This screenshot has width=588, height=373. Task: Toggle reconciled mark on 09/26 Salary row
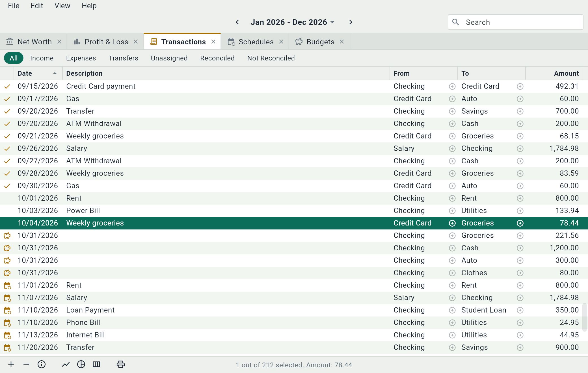(x=7, y=149)
